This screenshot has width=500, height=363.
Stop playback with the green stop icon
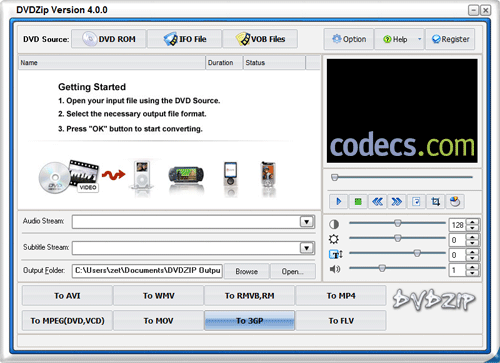(x=358, y=201)
